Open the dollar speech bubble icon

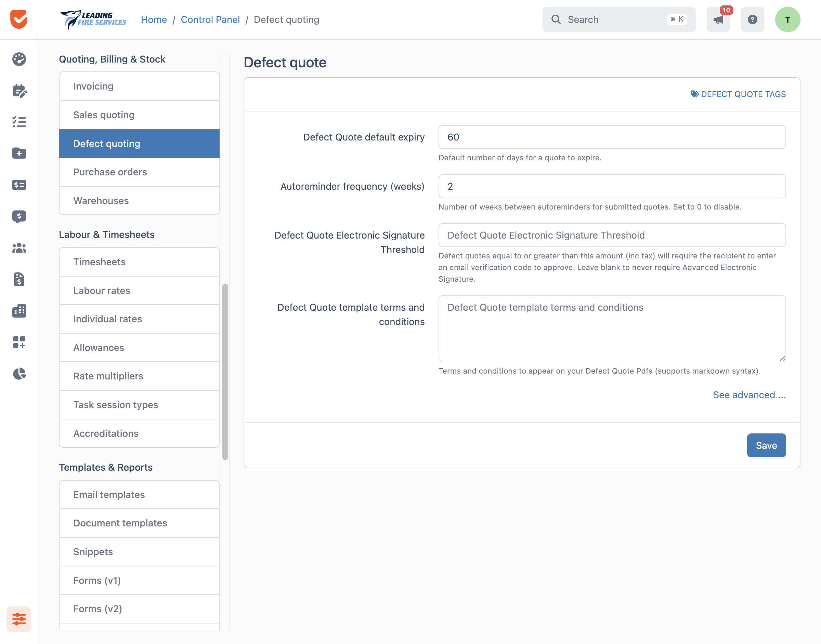[19, 216]
